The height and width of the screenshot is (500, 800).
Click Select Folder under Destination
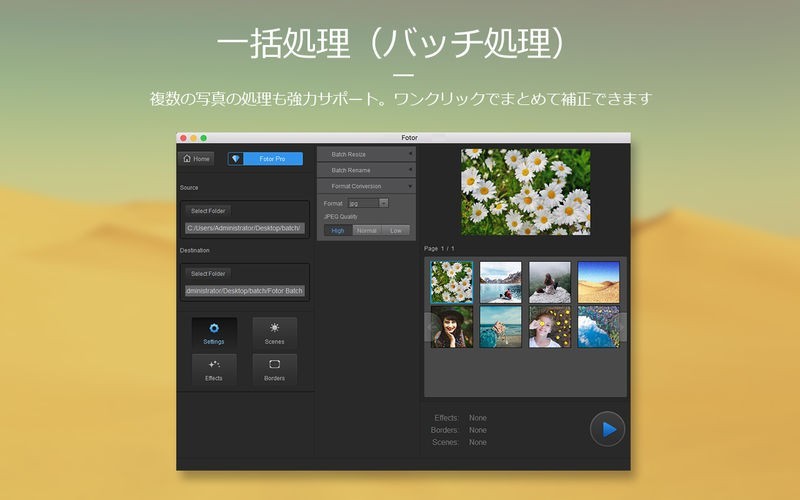(x=209, y=273)
